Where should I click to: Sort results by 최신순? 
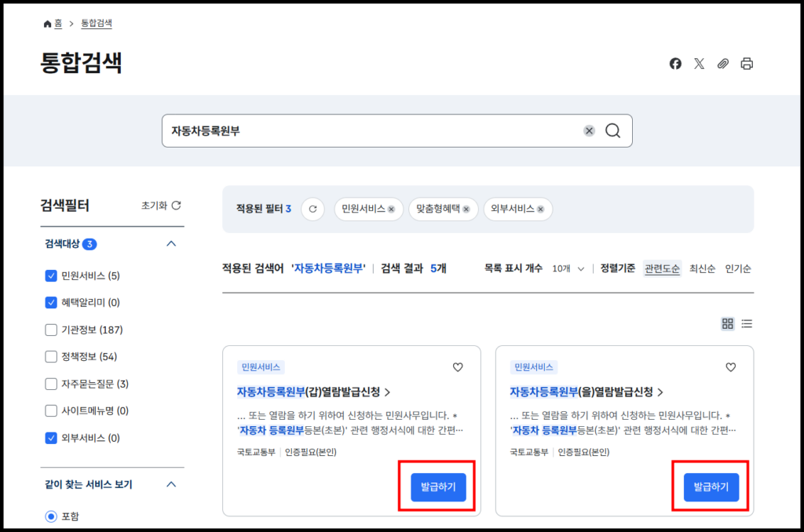click(x=701, y=268)
